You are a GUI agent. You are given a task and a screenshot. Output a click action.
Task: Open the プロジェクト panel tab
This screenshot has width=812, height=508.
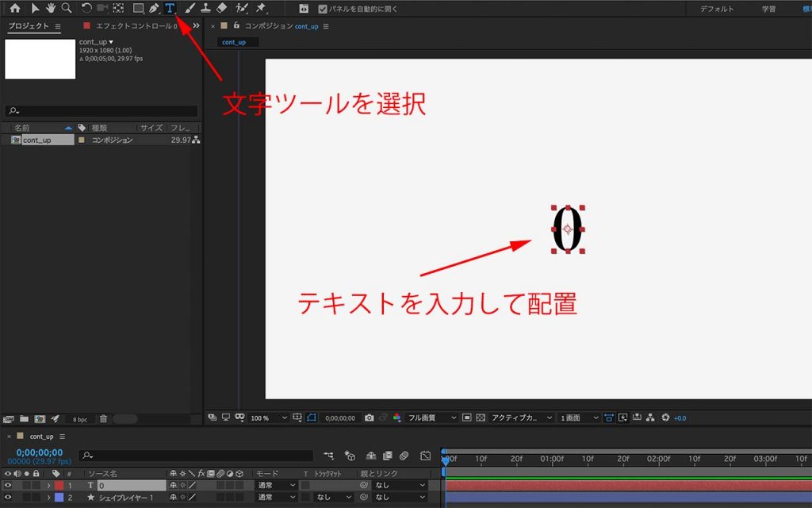point(29,26)
